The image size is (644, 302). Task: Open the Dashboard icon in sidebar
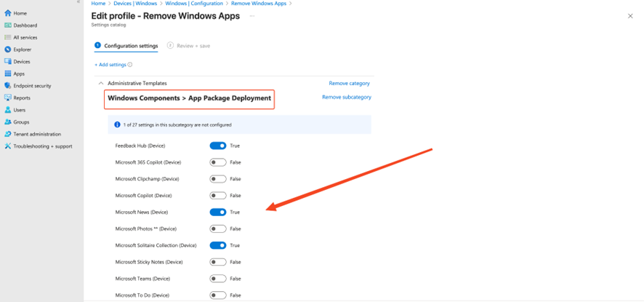(8, 25)
